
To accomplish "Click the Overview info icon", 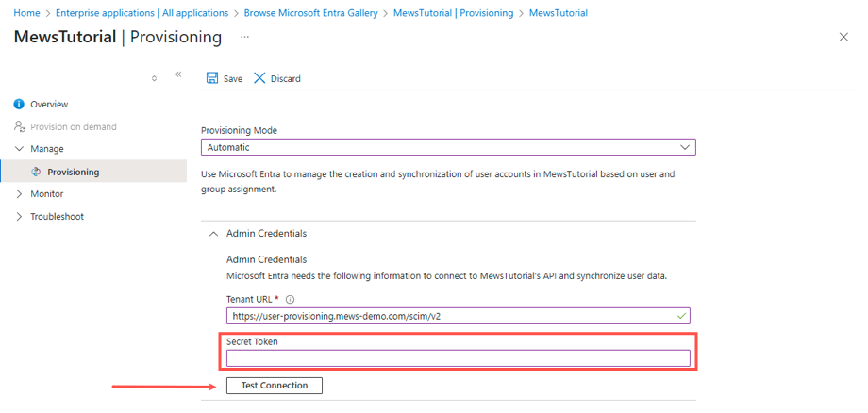I will 20,104.
